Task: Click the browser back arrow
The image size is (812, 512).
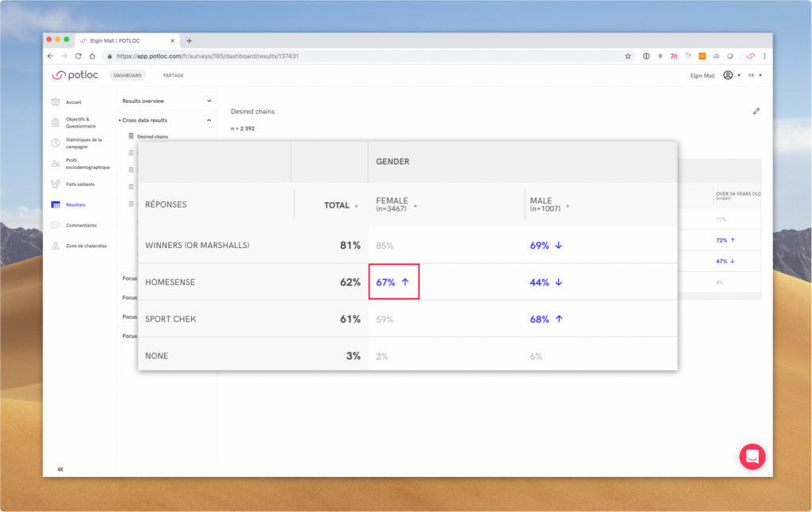Action: click(x=50, y=56)
